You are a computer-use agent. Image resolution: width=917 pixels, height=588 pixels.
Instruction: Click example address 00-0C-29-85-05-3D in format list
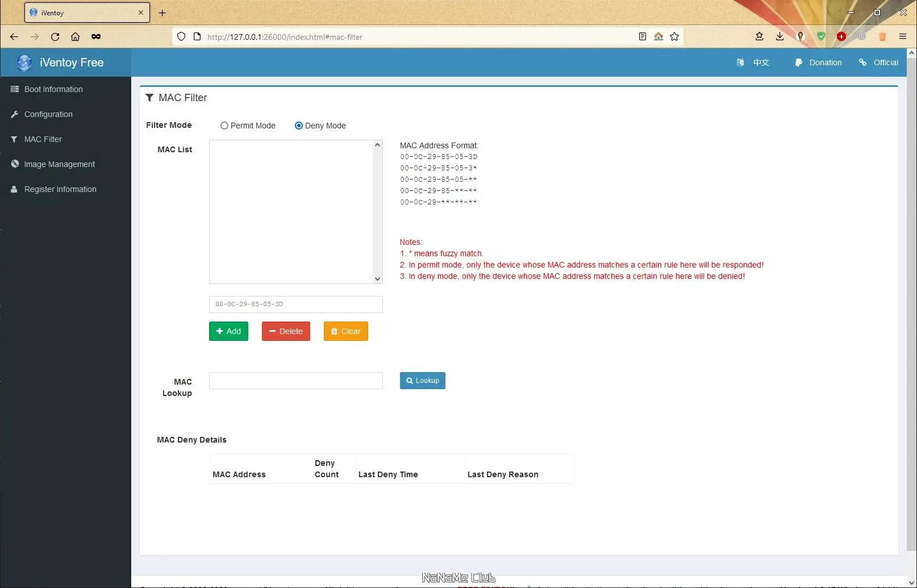(x=439, y=157)
